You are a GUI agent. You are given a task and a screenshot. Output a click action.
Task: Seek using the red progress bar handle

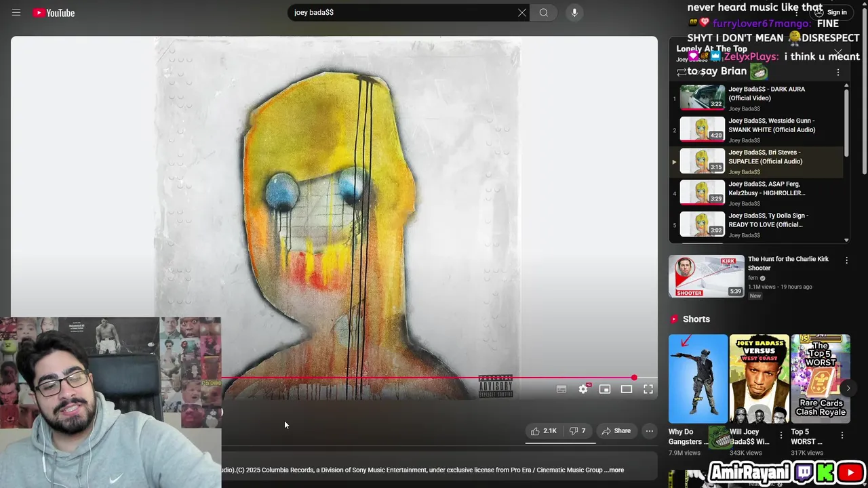click(634, 378)
